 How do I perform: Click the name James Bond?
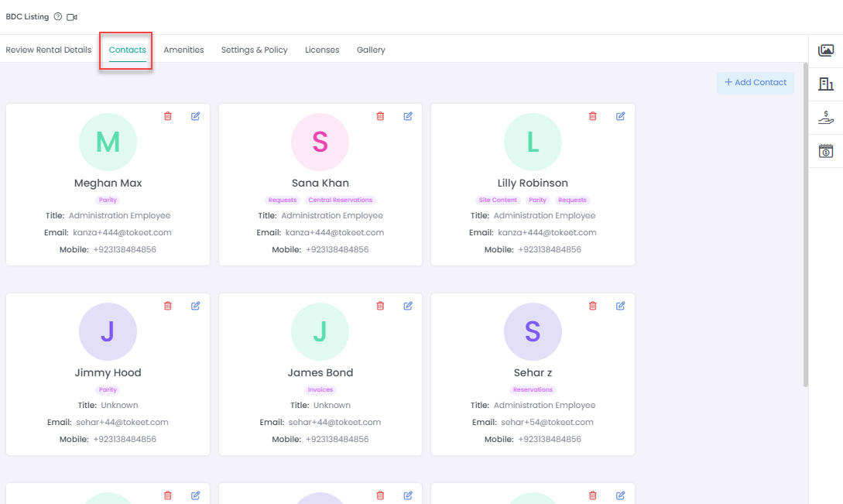pyautogui.click(x=320, y=372)
